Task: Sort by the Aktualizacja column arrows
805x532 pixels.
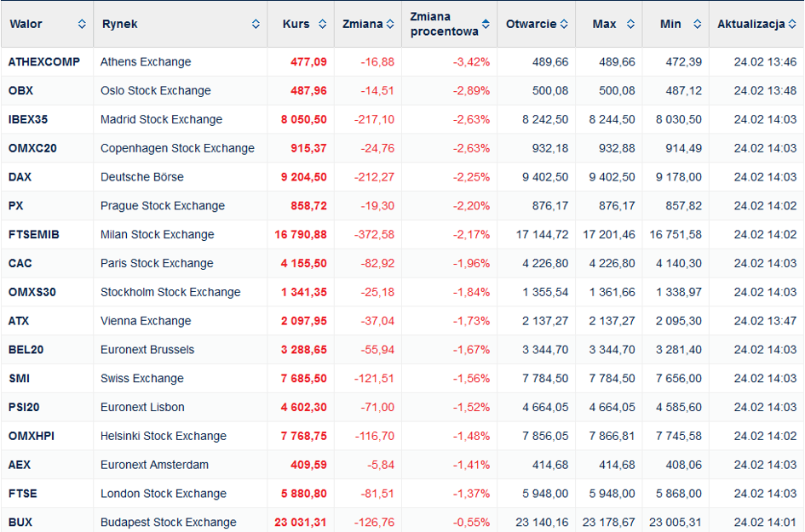Action: (792, 24)
